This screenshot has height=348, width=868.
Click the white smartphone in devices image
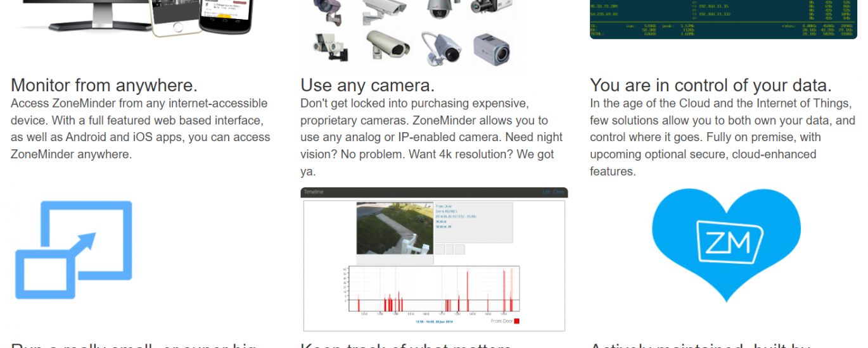174,18
